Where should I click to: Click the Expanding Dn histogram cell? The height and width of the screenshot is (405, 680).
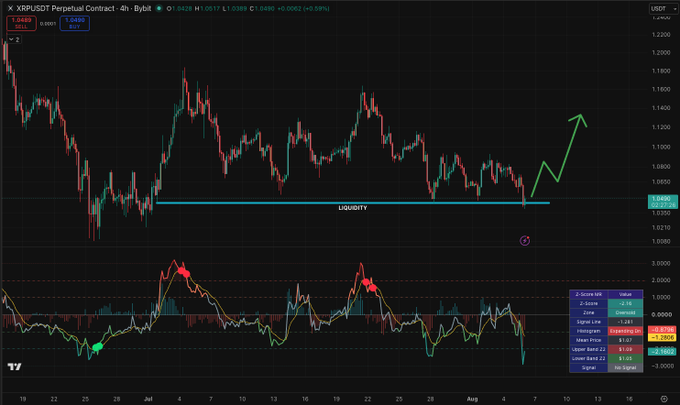point(625,331)
